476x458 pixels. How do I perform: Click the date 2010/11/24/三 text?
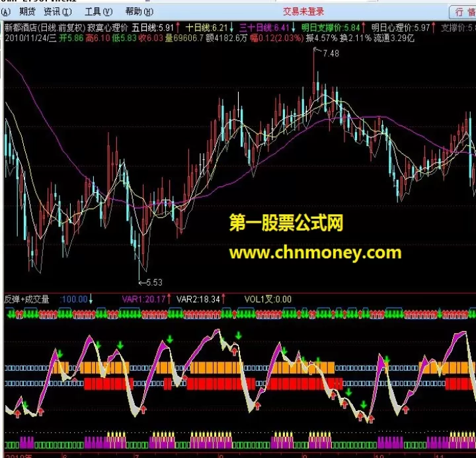30,38
